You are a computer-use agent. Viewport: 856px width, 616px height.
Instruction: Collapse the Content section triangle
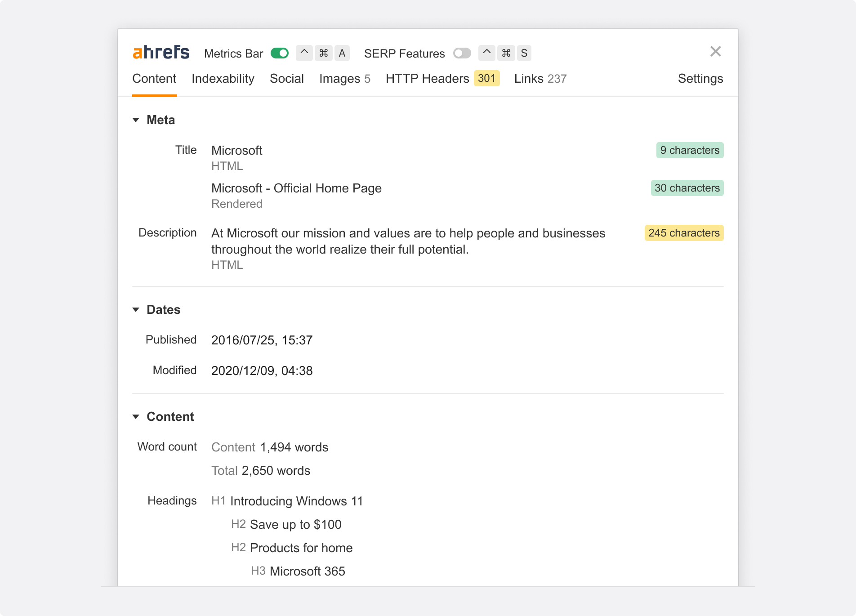tap(136, 417)
